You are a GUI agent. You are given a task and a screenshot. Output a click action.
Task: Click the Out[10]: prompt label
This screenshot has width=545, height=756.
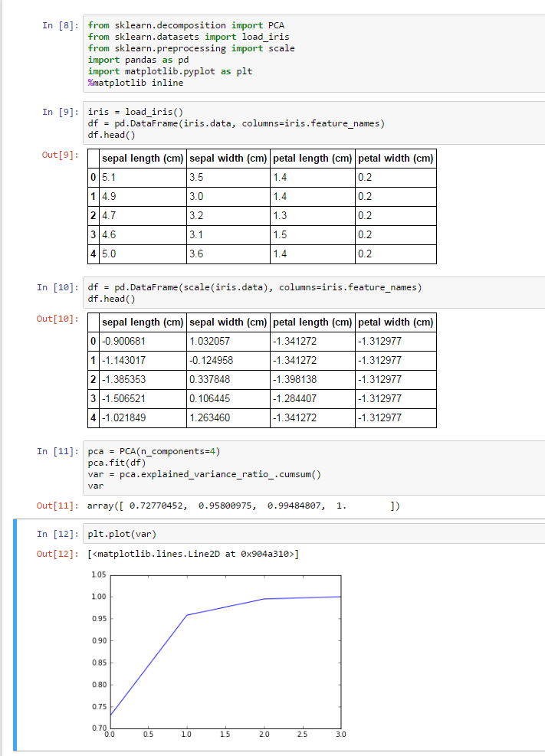58,319
